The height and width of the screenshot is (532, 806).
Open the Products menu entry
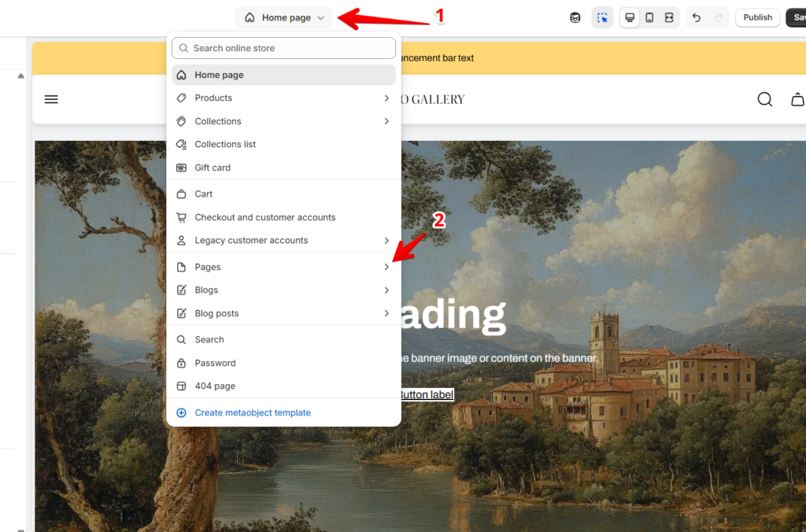(283, 98)
